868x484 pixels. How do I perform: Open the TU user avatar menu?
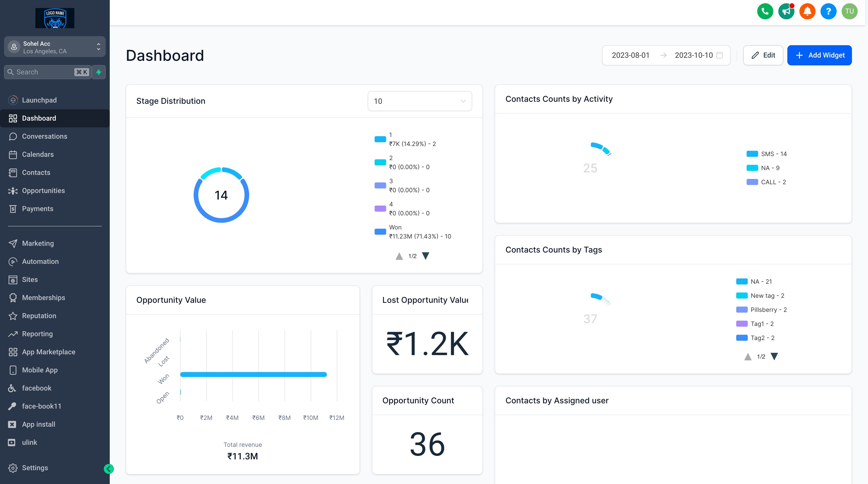coord(849,12)
